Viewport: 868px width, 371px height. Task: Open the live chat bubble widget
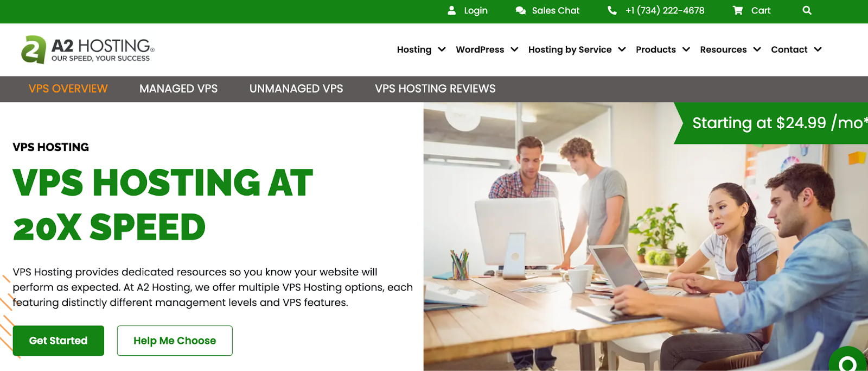tap(848, 361)
